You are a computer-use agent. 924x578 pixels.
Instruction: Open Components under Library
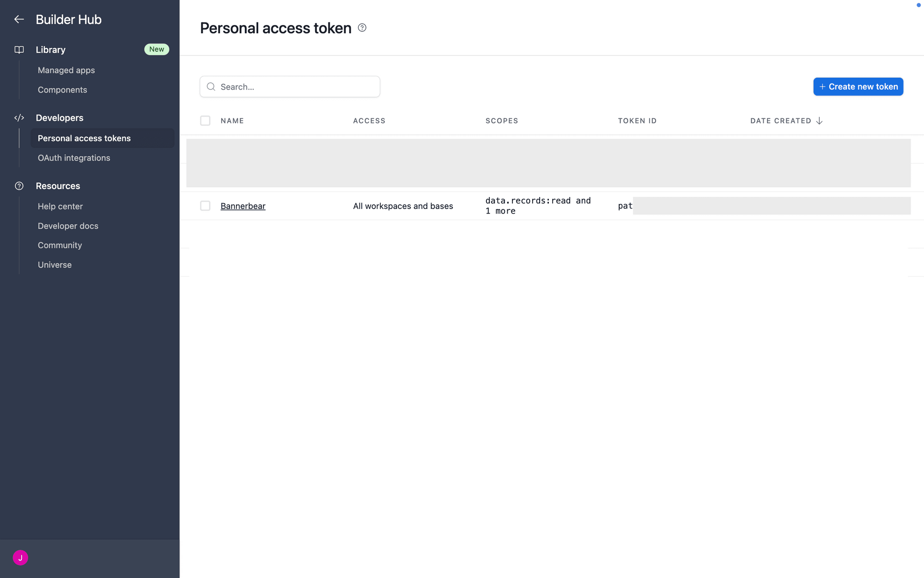coord(62,90)
